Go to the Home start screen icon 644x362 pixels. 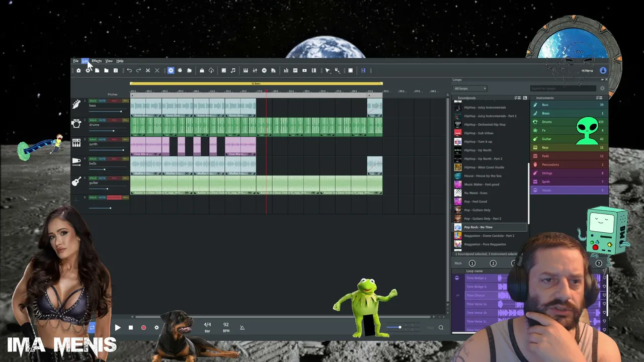78,70
